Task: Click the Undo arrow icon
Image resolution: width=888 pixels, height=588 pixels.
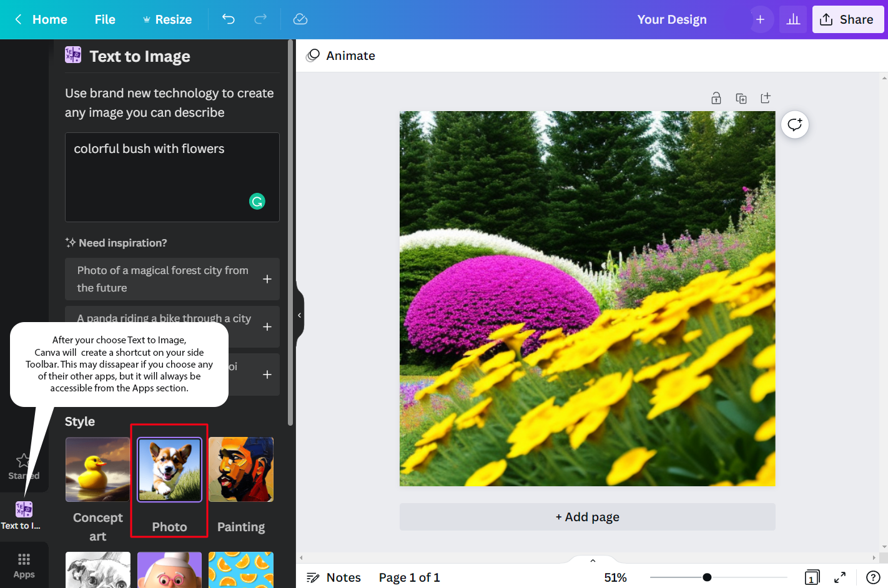Action: coord(229,19)
